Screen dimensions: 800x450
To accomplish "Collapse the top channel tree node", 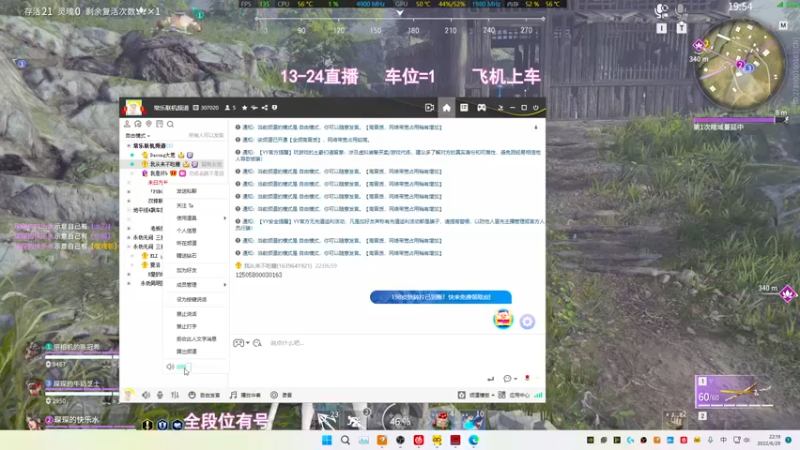I will coord(129,146).
